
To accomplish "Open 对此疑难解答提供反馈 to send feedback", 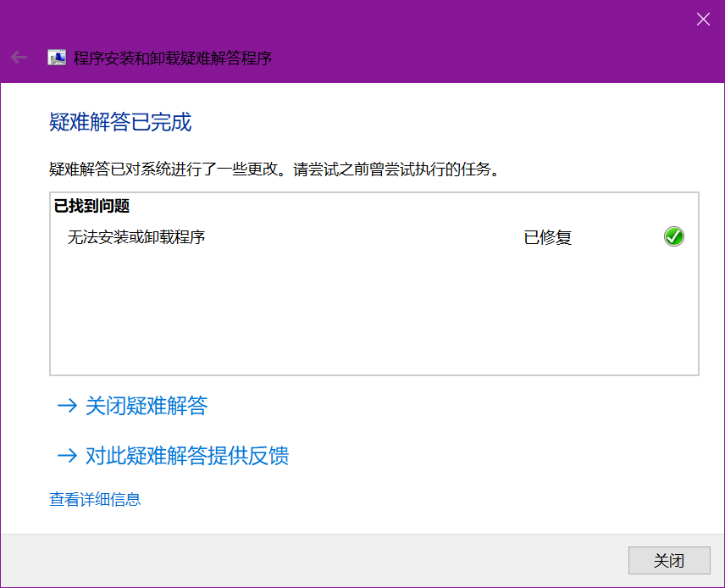I will (x=187, y=456).
